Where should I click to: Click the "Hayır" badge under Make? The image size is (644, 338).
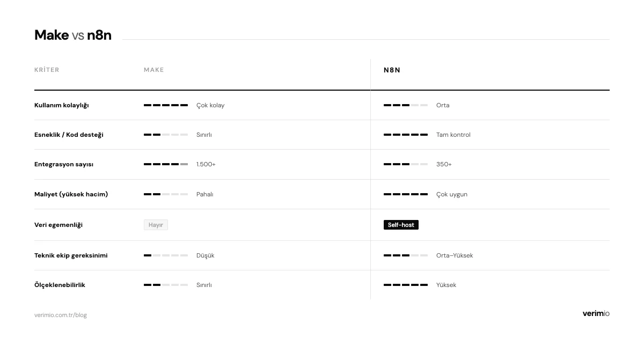point(156,225)
